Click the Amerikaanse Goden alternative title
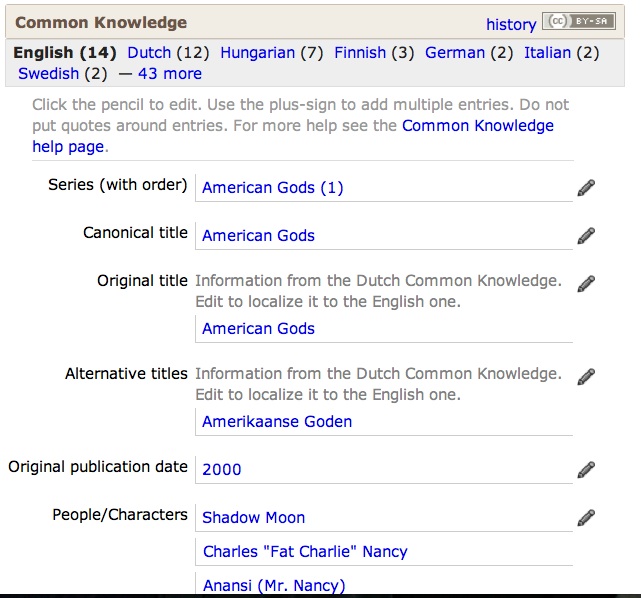 pos(277,421)
